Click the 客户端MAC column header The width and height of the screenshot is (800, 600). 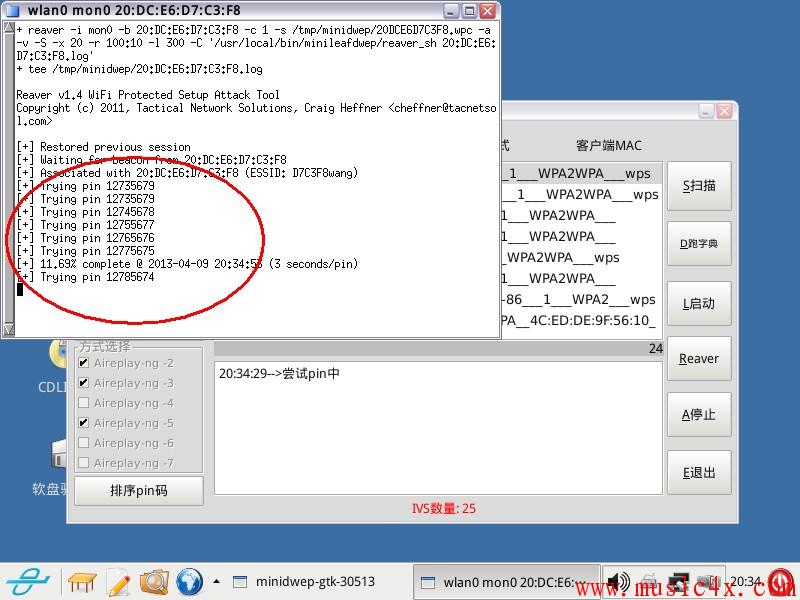click(x=609, y=145)
